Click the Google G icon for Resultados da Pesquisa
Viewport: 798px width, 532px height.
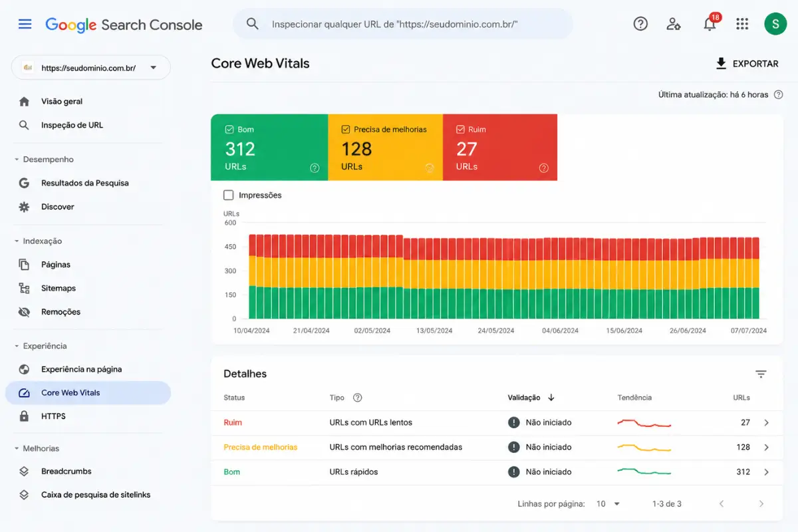click(25, 183)
